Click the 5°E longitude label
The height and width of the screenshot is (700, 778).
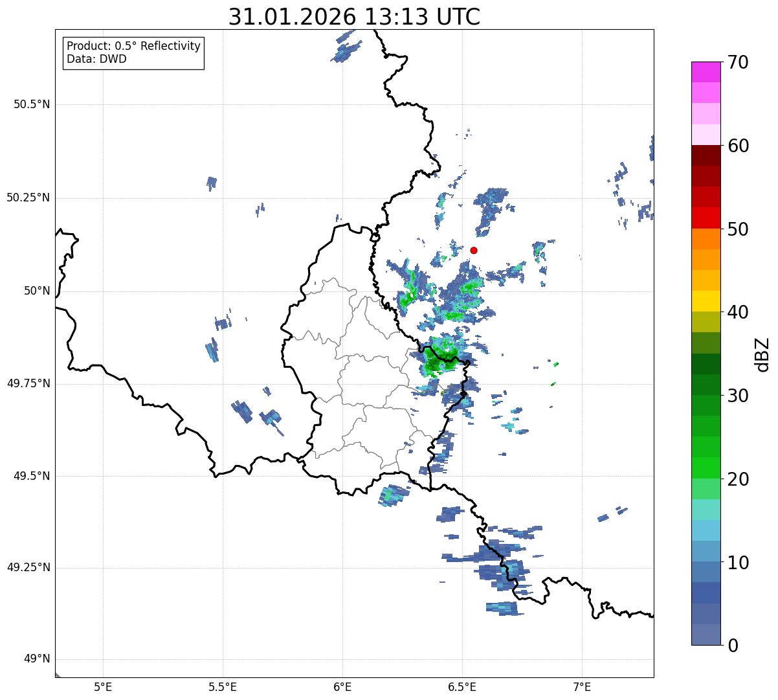[x=103, y=688]
